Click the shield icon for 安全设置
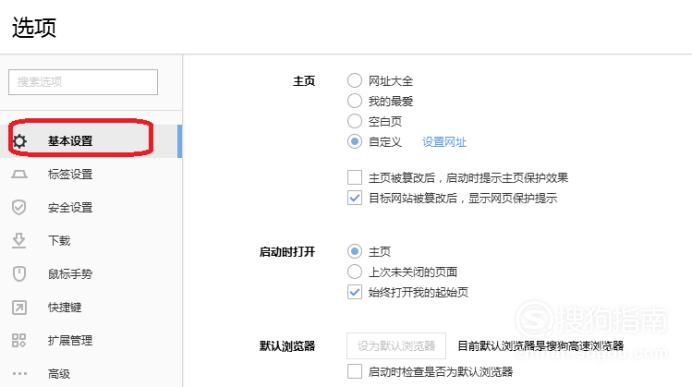The width and height of the screenshot is (692, 387). 19,207
